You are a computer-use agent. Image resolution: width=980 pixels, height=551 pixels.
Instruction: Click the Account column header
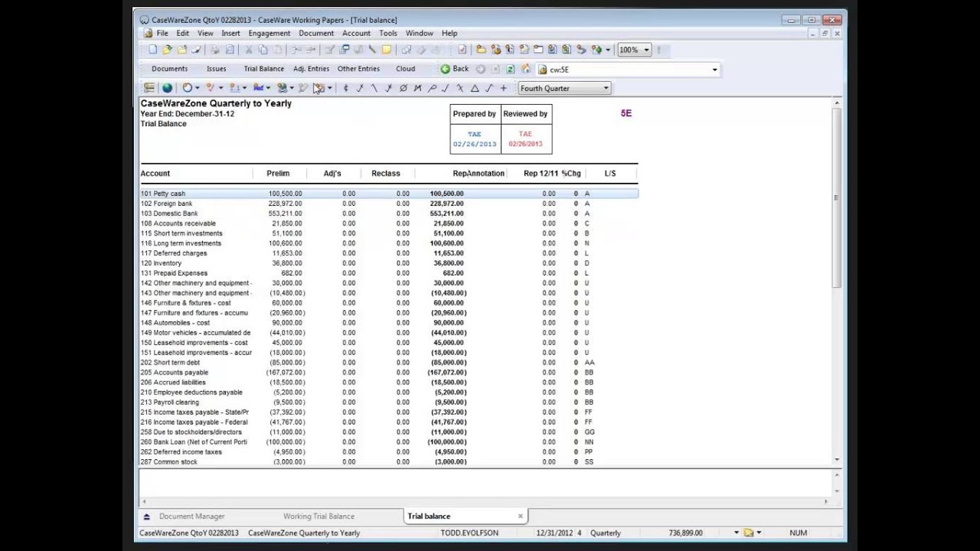point(155,174)
